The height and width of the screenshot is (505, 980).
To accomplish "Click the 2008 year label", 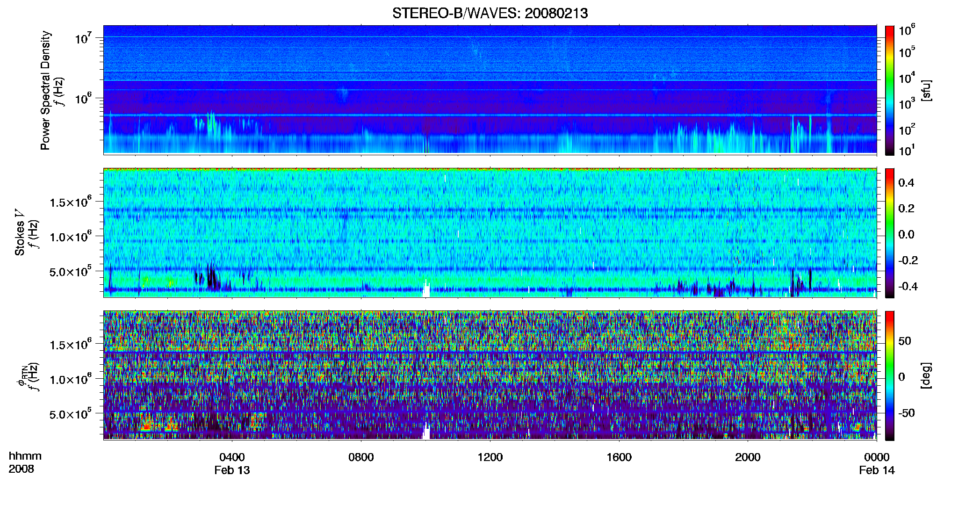I will click(x=21, y=469).
